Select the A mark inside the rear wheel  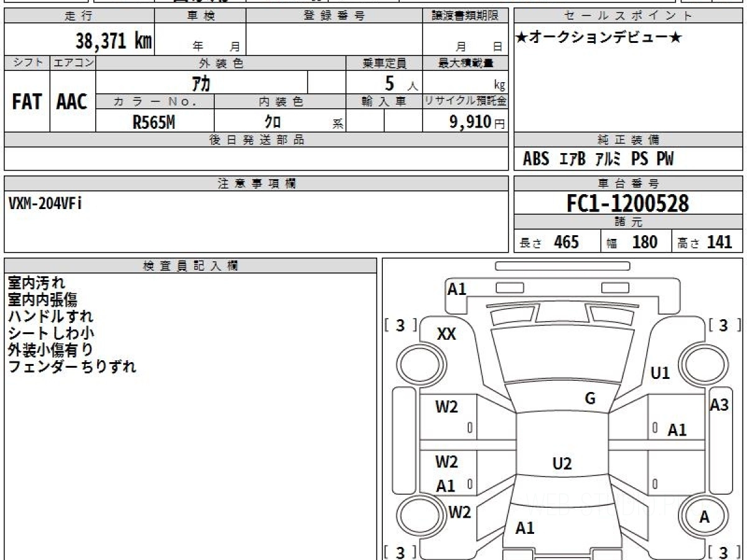pos(705,517)
